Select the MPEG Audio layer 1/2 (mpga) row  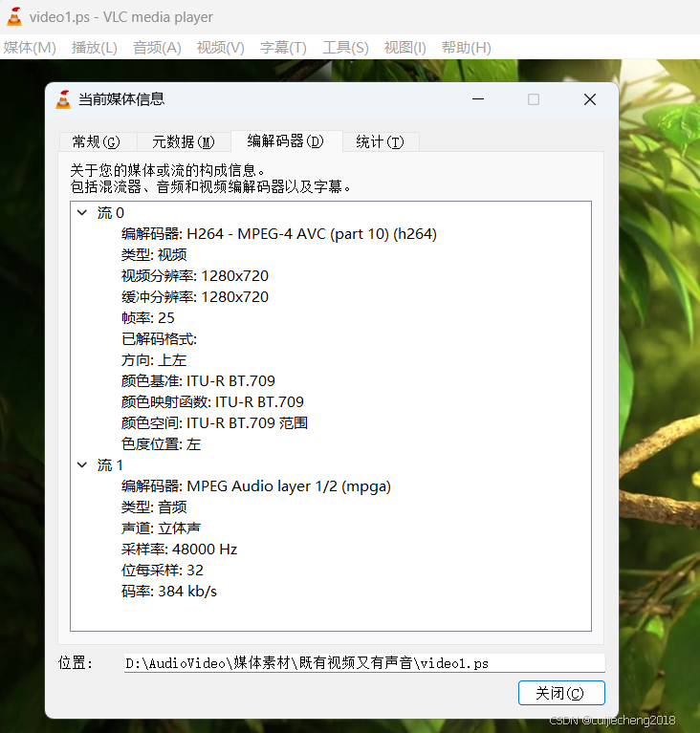pyautogui.click(x=256, y=486)
